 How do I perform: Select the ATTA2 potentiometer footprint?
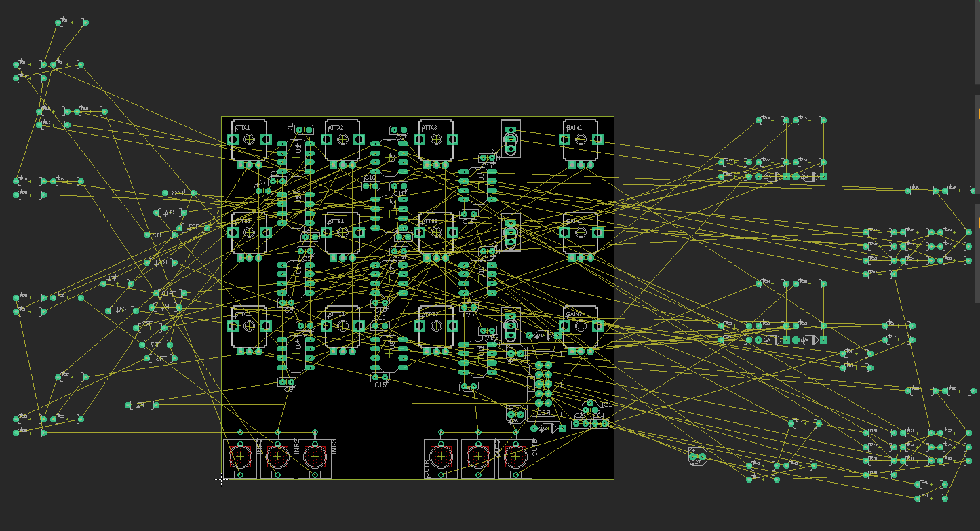coord(342,142)
